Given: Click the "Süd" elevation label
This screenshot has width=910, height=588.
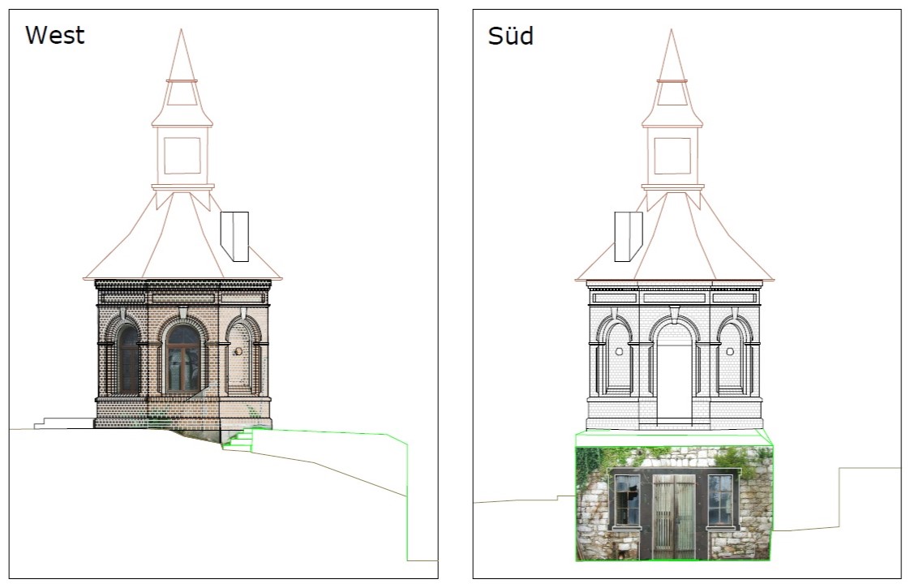Looking at the screenshot, I should coord(510,36).
